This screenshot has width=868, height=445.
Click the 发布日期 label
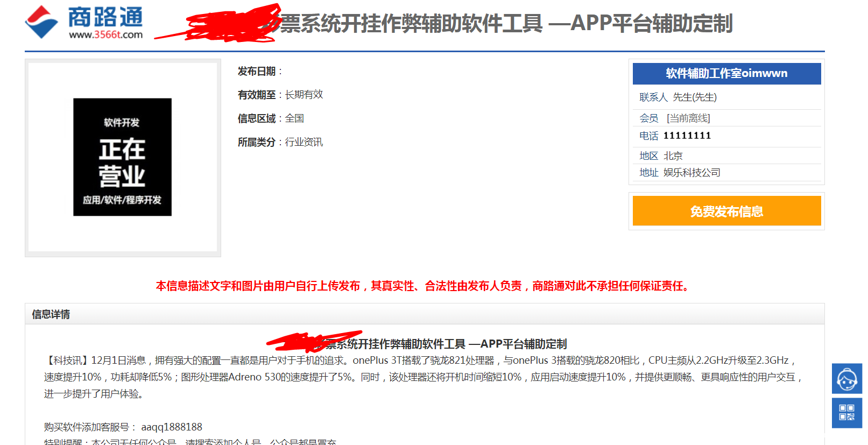[x=257, y=72]
